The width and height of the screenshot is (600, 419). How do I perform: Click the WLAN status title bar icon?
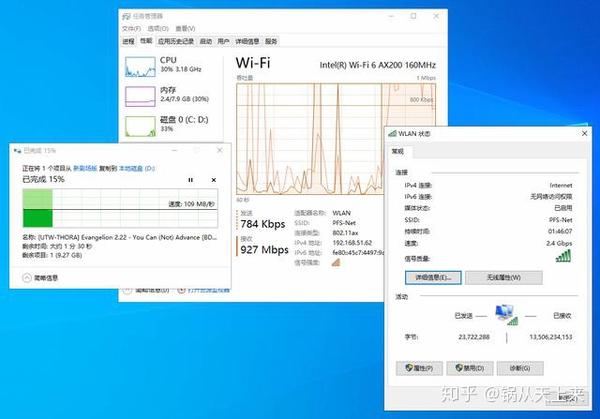[x=392, y=134]
